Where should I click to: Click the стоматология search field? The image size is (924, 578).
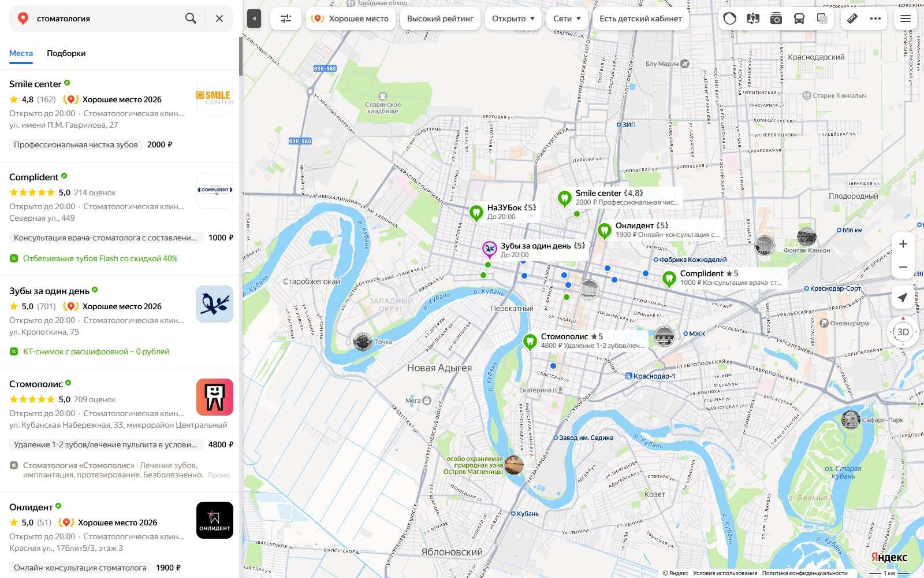(107, 18)
